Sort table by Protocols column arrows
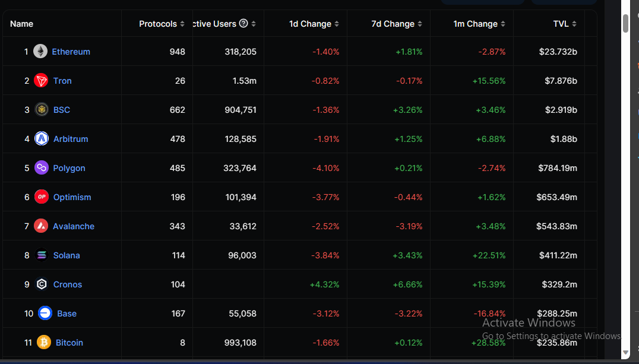The image size is (639, 364). [182, 24]
